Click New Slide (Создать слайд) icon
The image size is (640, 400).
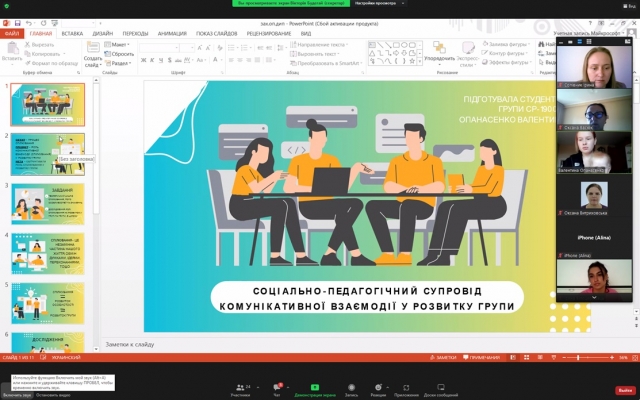tap(93, 47)
